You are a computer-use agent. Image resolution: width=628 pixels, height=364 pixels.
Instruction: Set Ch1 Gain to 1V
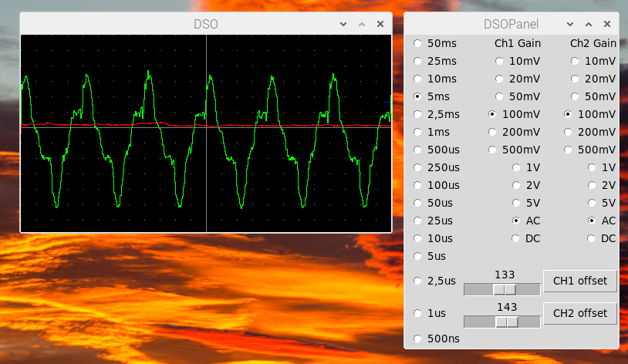526,167
